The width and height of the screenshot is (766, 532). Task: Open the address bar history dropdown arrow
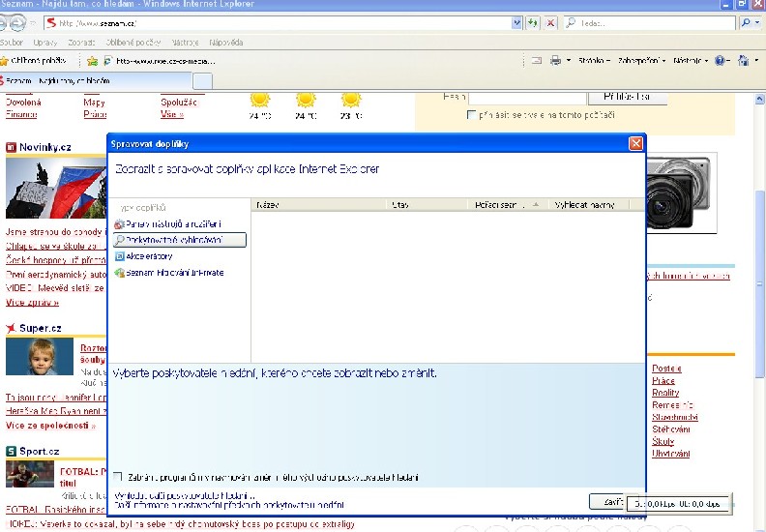(516, 22)
